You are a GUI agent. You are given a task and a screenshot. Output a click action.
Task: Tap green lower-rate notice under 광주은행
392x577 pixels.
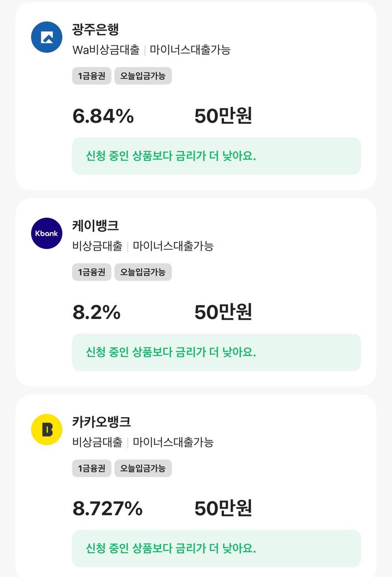[216, 156]
